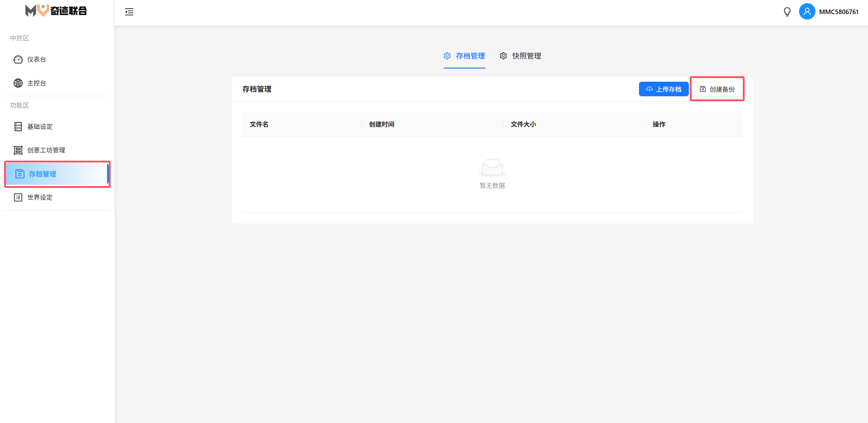Click the 创建备份 button
The height and width of the screenshot is (423, 868).
coord(717,89)
